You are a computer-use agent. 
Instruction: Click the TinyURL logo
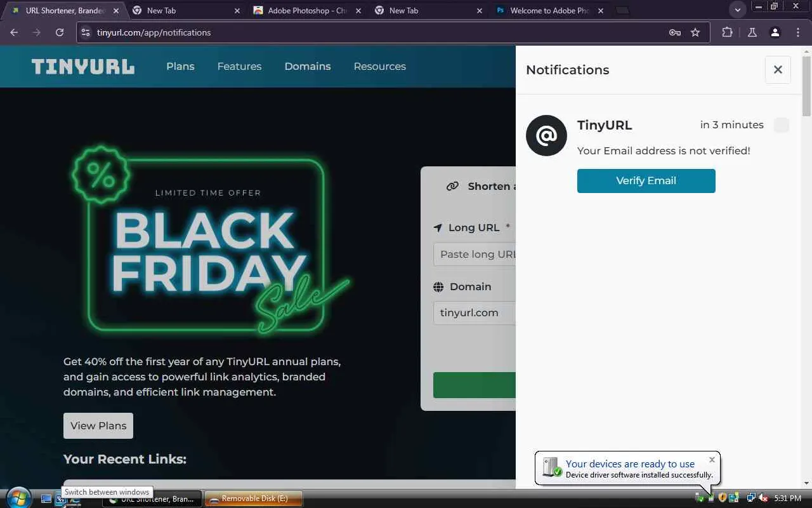click(x=83, y=67)
